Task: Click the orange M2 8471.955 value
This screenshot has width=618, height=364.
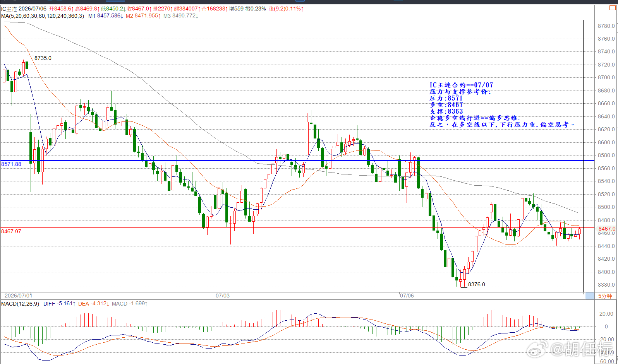Action: pyautogui.click(x=143, y=16)
